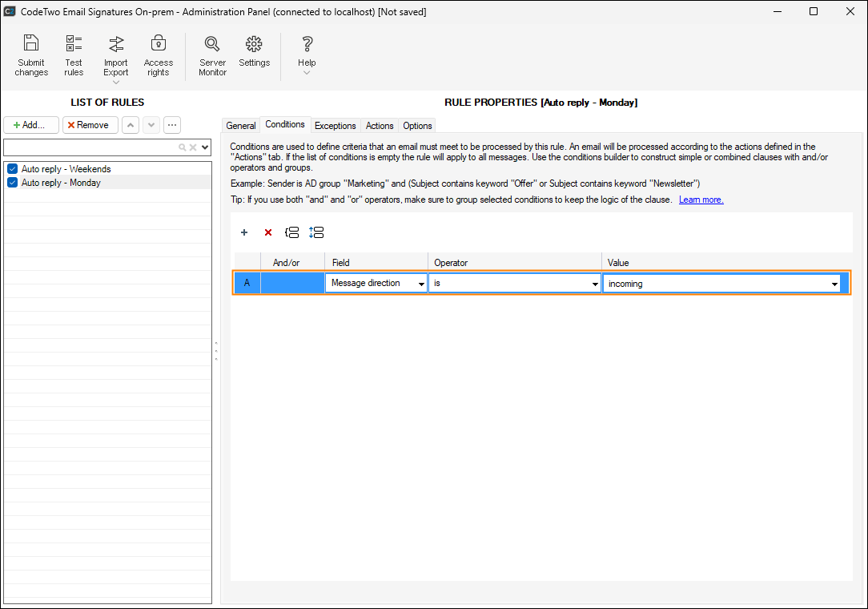Viewport: 868px width, 609px height.
Task: Open the Settings gear
Action: click(x=254, y=51)
